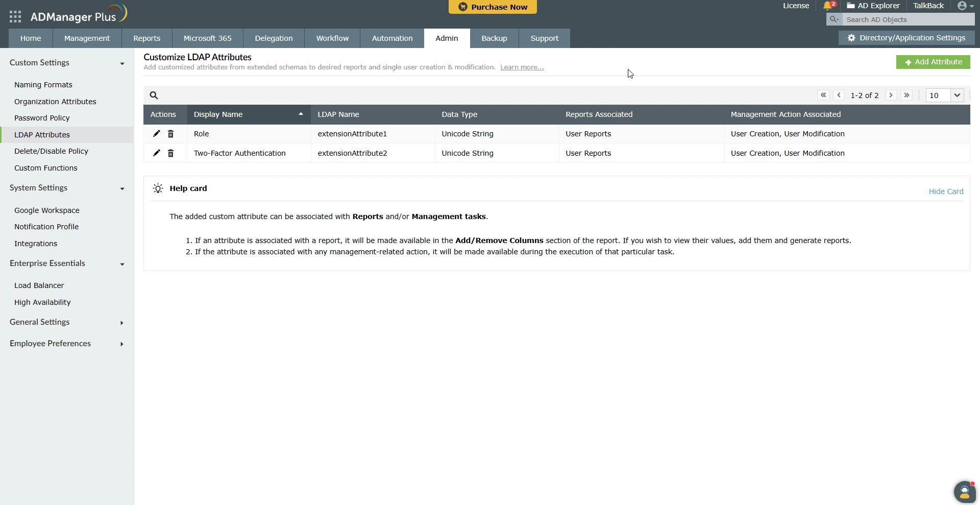
Task: Open the user account menu dropdown
Action: pos(964,6)
